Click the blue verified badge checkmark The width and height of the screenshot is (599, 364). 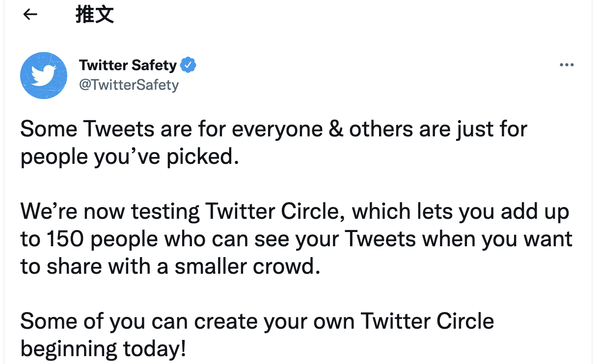[x=188, y=65]
